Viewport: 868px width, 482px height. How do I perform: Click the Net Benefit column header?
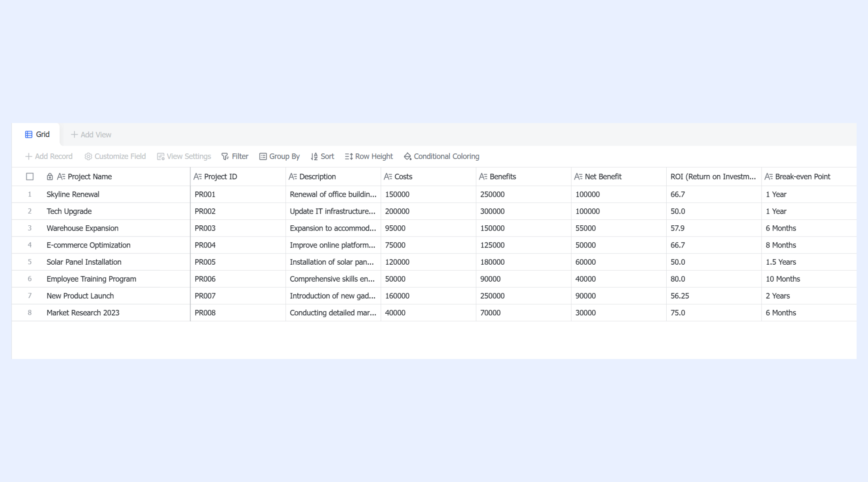(x=619, y=177)
